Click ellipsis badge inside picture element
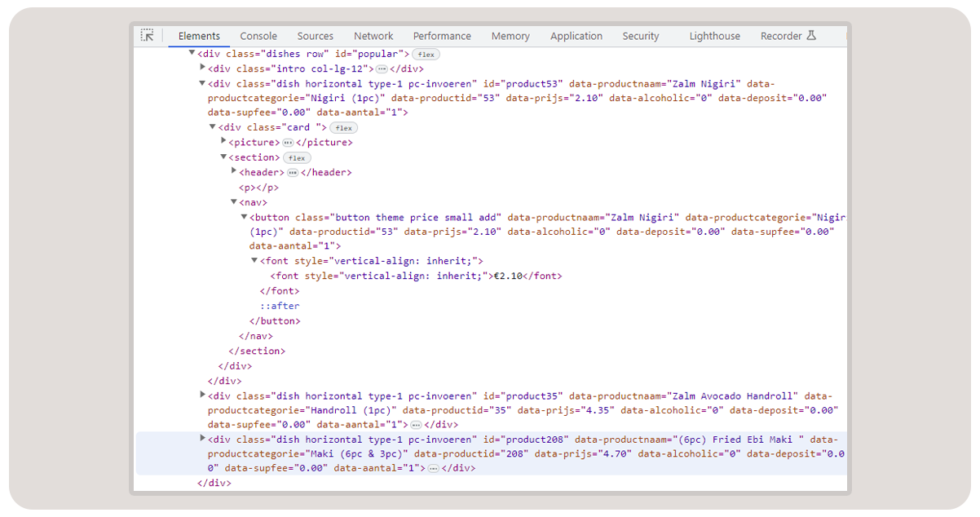 pos(288,143)
